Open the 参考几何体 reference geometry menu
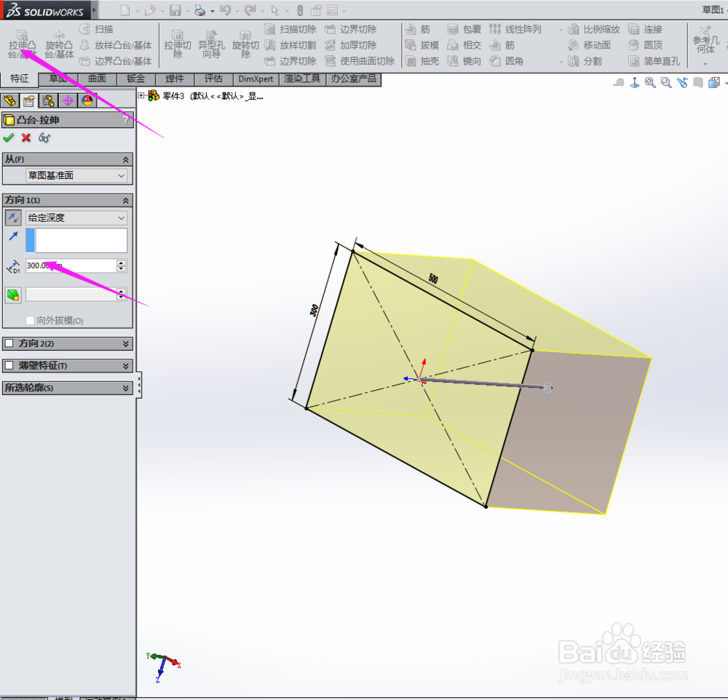The image size is (728, 700). pyautogui.click(x=705, y=45)
